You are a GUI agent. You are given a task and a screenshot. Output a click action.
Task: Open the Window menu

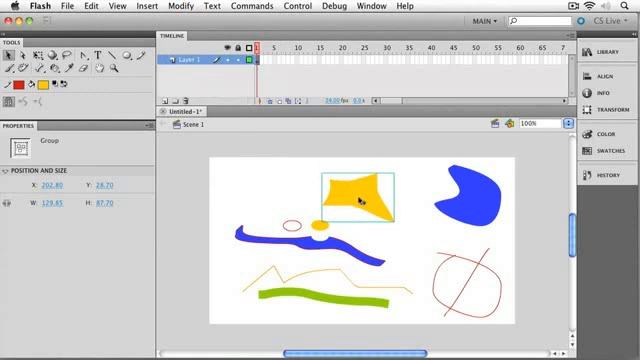point(371,6)
